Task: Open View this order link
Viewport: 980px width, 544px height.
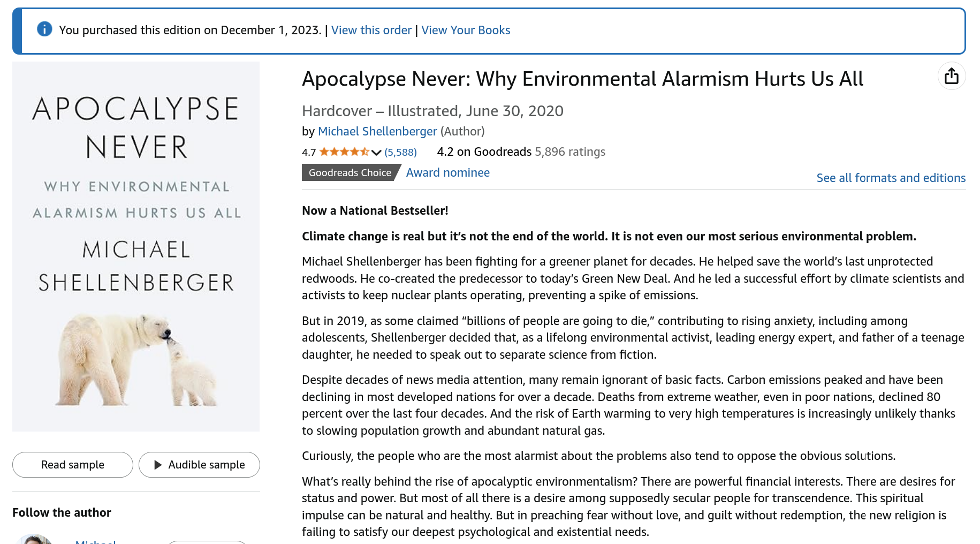Action: point(371,30)
